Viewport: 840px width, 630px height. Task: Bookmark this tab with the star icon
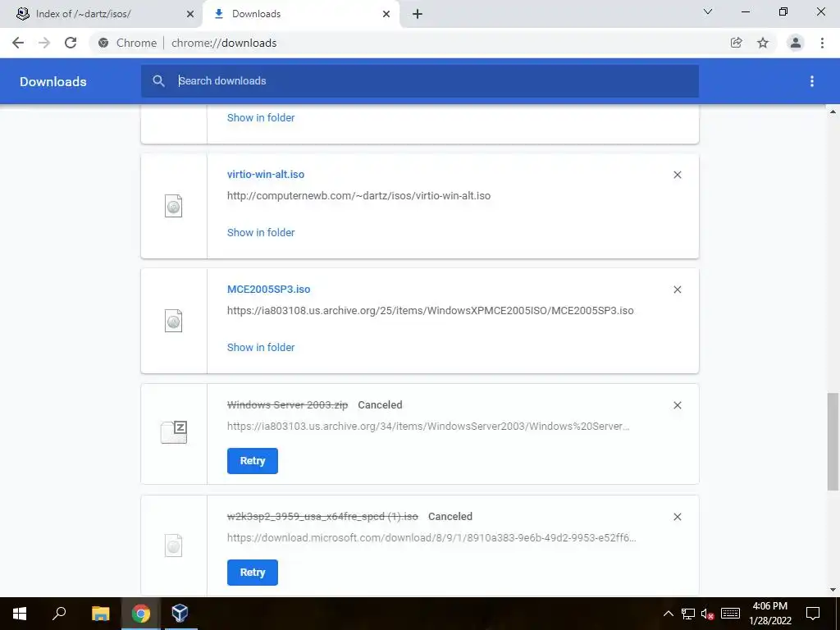pyautogui.click(x=763, y=43)
